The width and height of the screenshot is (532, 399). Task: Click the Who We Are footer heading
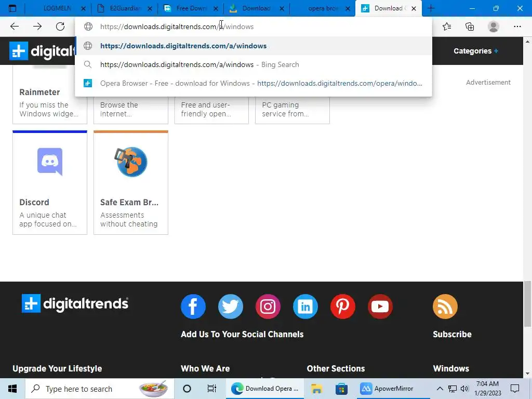click(205, 368)
